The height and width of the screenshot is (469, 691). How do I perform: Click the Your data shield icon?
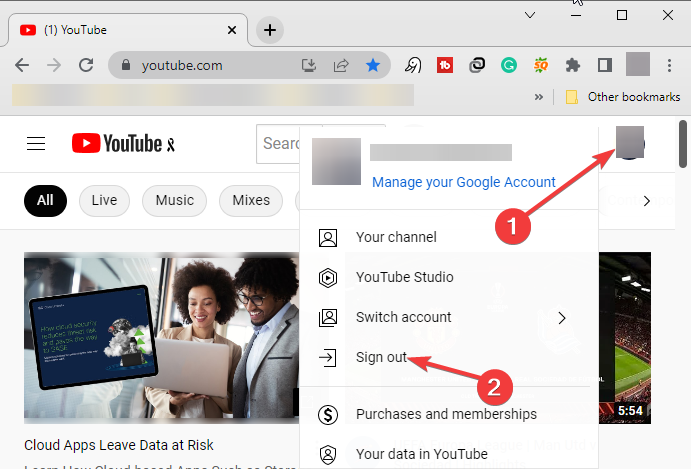tap(328, 454)
